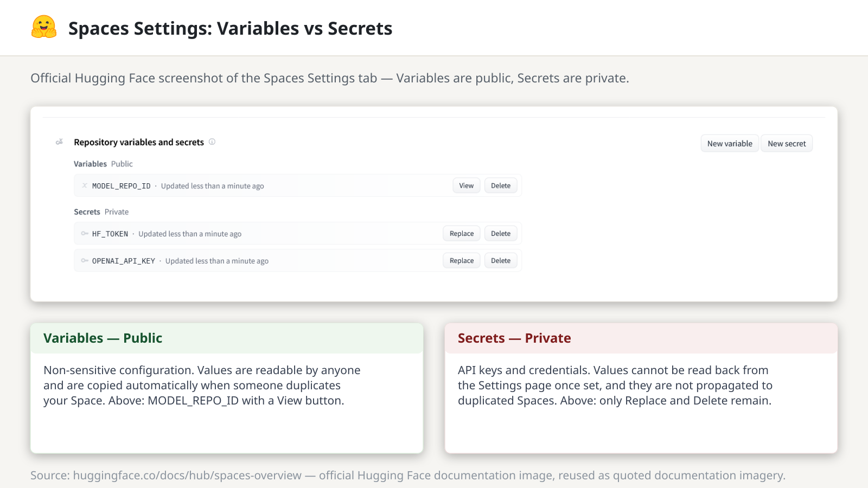Click the updated timestamp in the OPENAI_API_KEY row
This screenshot has height=488, width=868.
217,261
